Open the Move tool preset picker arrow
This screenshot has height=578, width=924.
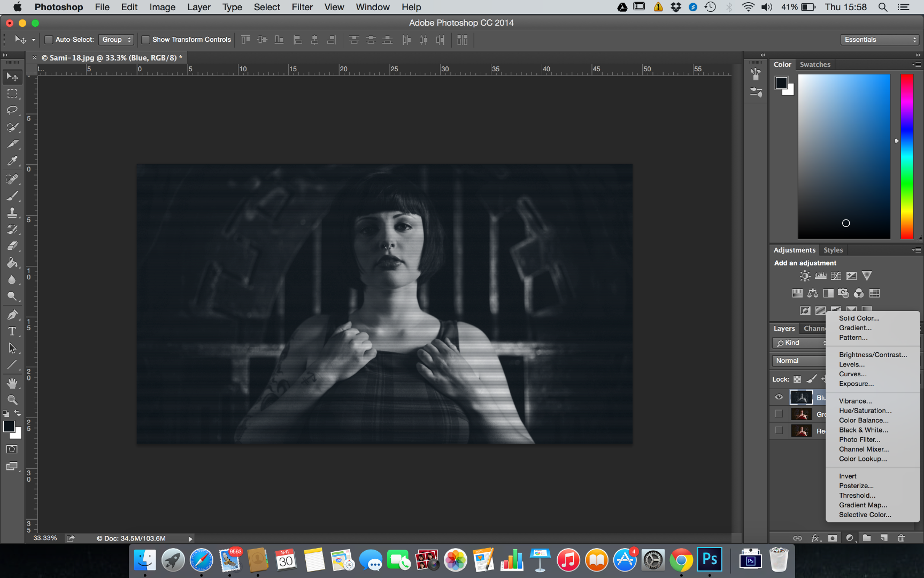click(x=33, y=40)
